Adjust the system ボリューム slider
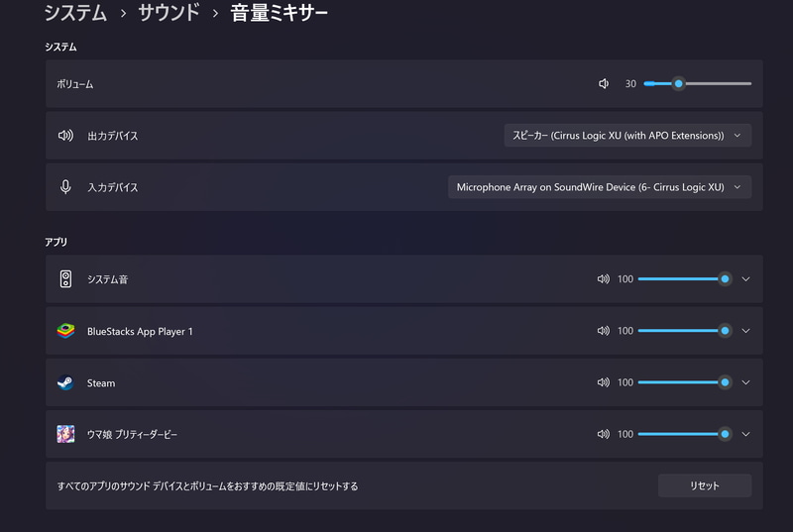 click(698, 84)
